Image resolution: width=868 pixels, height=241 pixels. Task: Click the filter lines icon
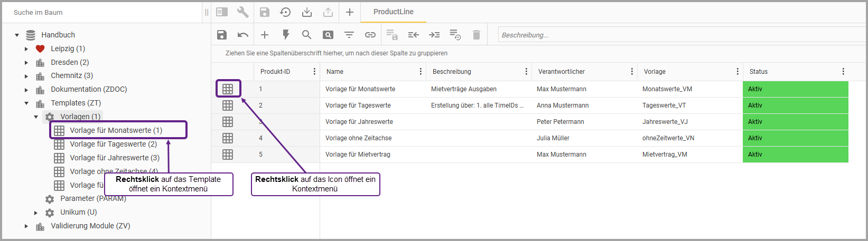pyautogui.click(x=349, y=35)
